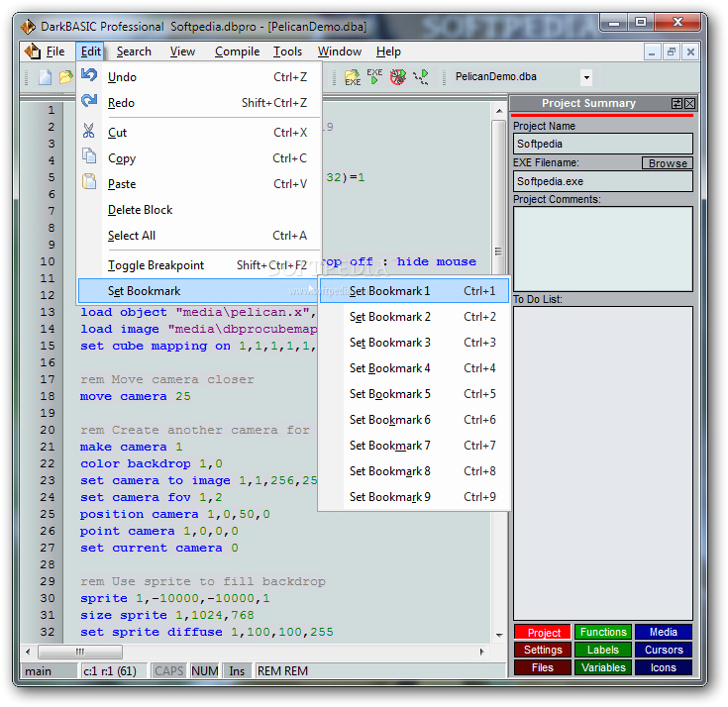Select Set Bookmark 9

[x=415, y=497]
